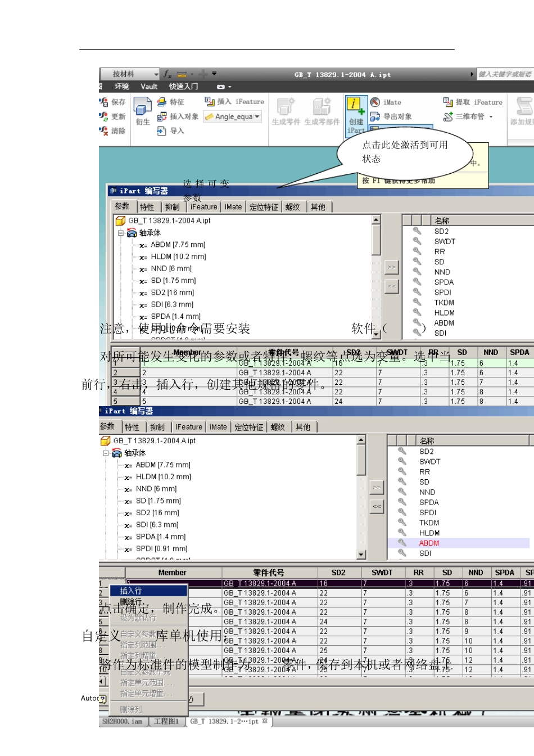Click key icon beside SD2 in upper editor

(x=417, y=231)
